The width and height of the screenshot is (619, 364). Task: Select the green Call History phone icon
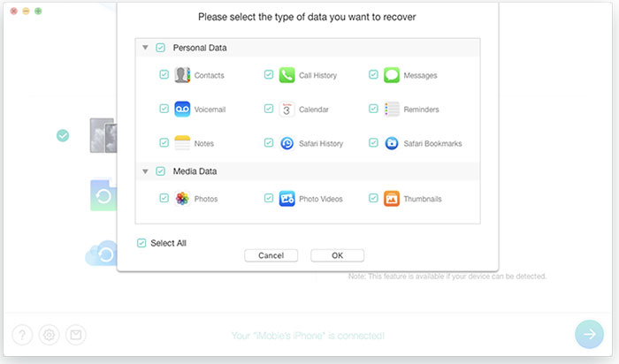(x=287, y=75)
